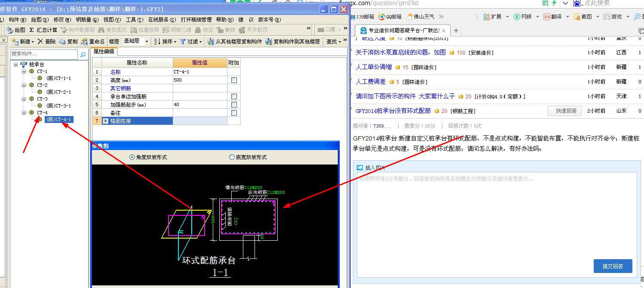Click the 快速回答 quick answer button

(564, 111)
